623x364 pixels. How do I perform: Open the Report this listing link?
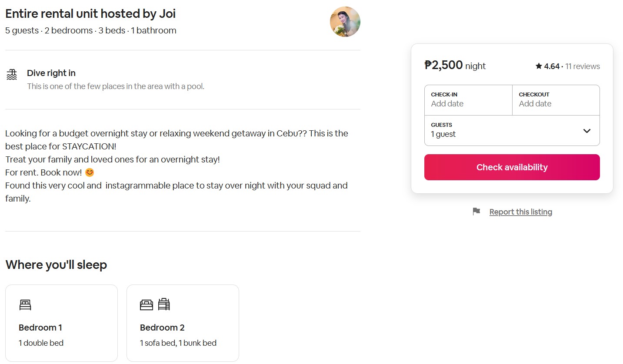[520, 212]
